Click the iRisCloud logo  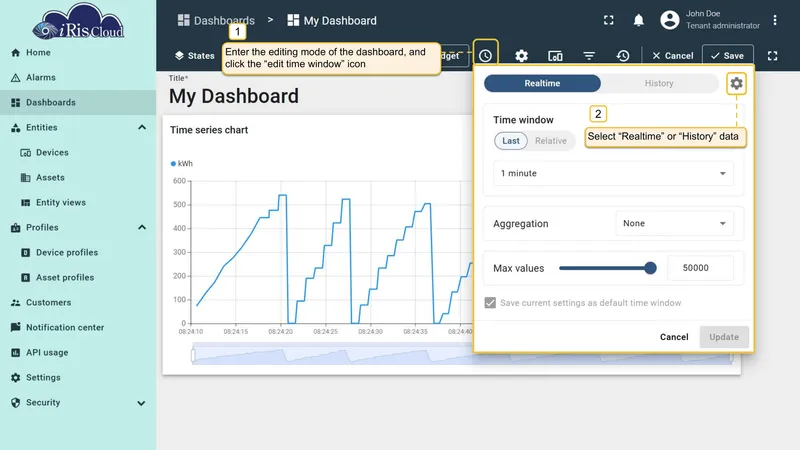point(78,21)
